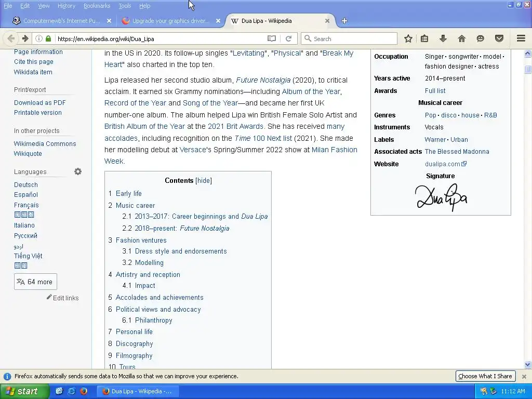
Task: Show bookmarks list icon in toolbar
Action: point(424,38)
